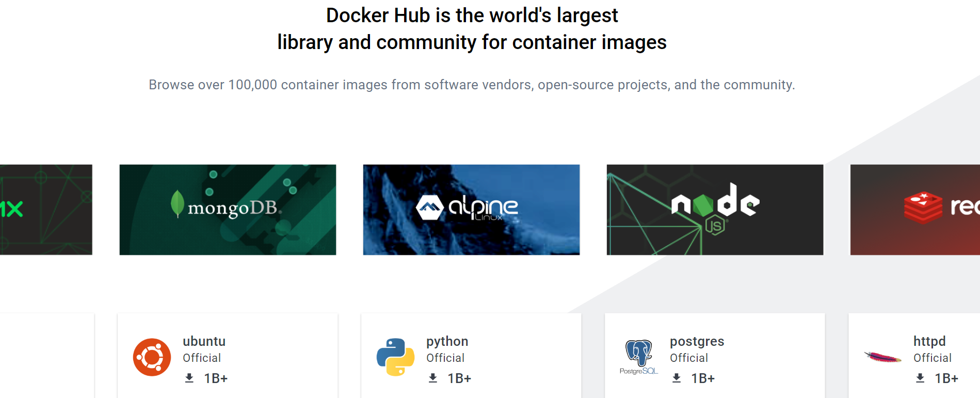Screen dimensions: 980x398
Task: Open the Alpine Linux banner image
Action: point(471,210)
